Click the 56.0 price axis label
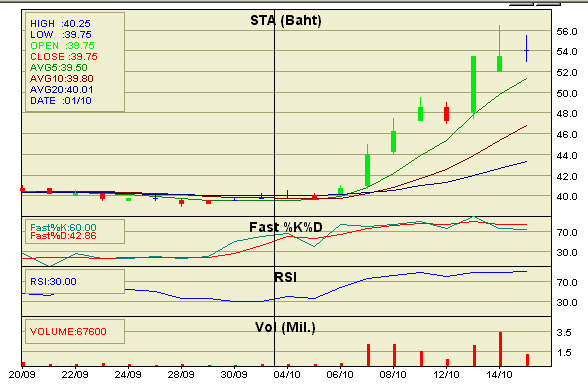588x388 pixels. coord(567,31)
